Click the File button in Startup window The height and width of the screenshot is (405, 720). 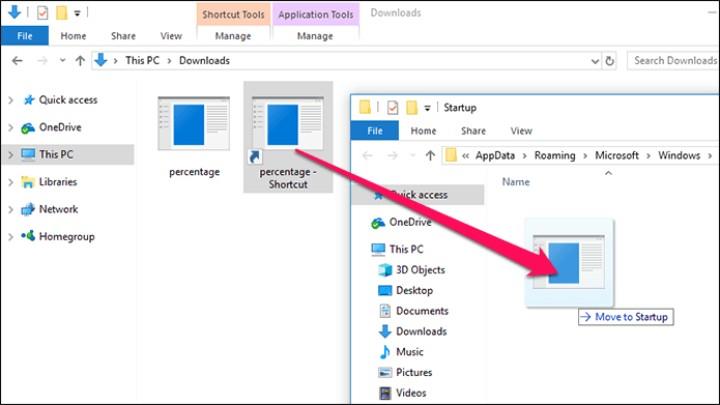(x=375, y=131)
